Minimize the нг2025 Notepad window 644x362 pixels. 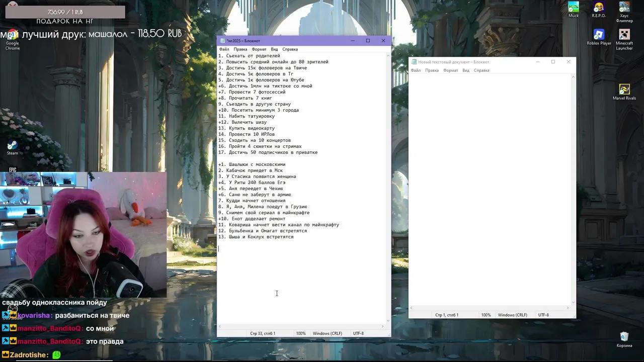[x=353, y=41]
